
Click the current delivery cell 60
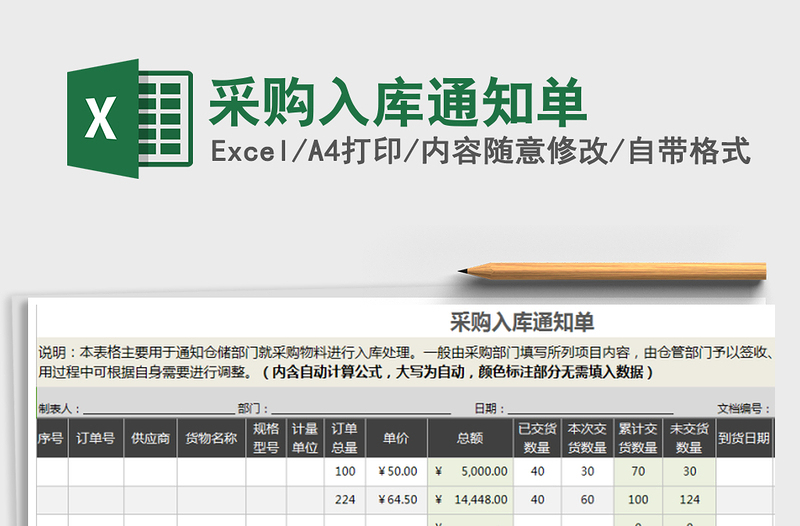click(x=587, y=500)
